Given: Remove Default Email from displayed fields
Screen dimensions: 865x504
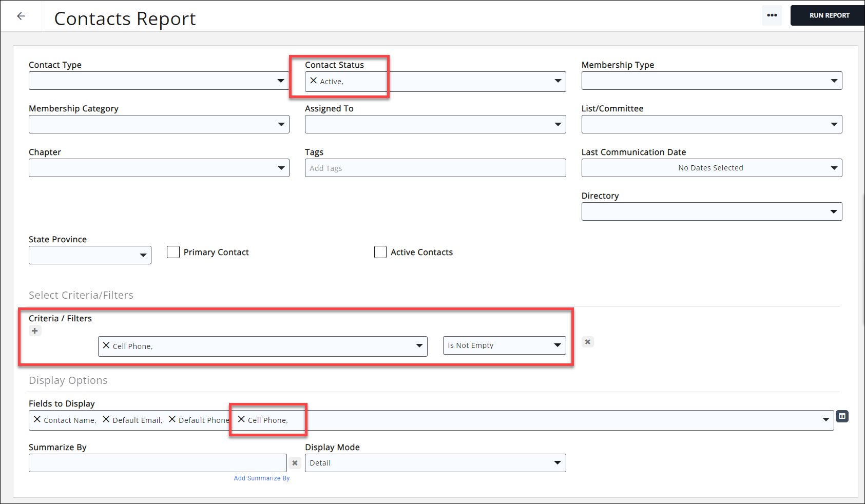Looking at the screenshot, I should pos(106,419).
